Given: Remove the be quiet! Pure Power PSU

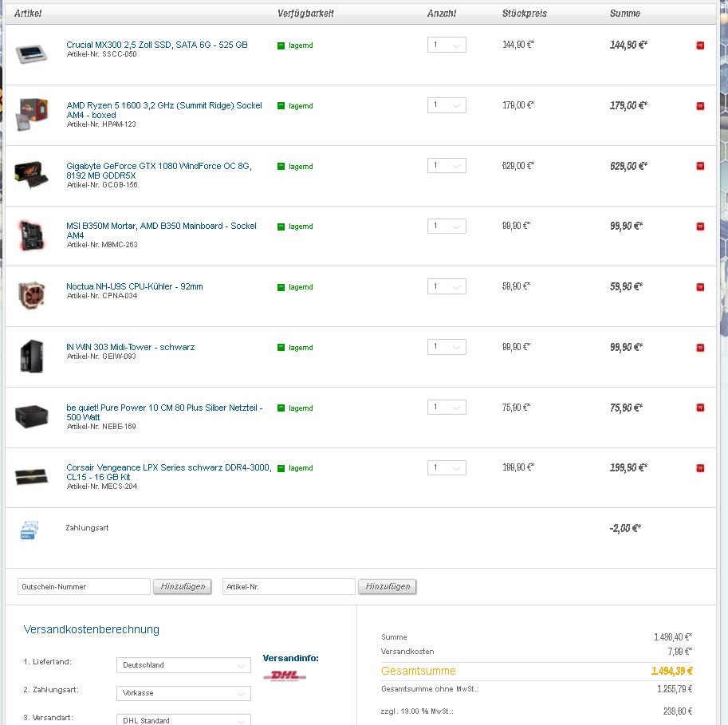Looking at the screenshot, I should (699, 408).
